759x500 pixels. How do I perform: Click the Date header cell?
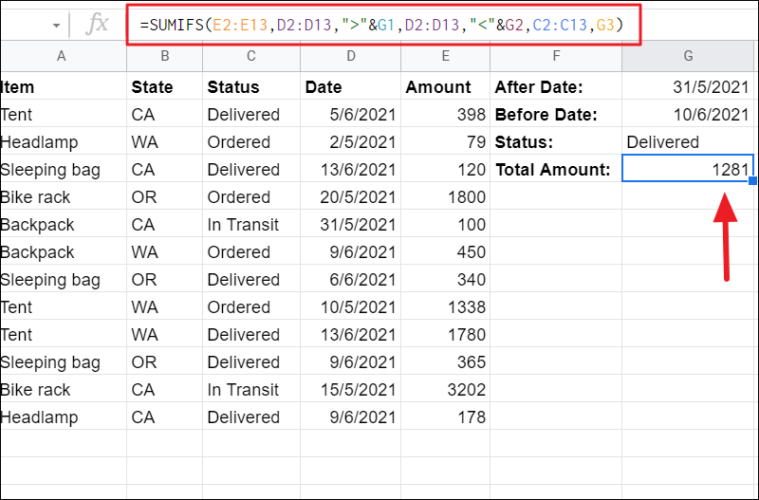[x=350, y=86]
